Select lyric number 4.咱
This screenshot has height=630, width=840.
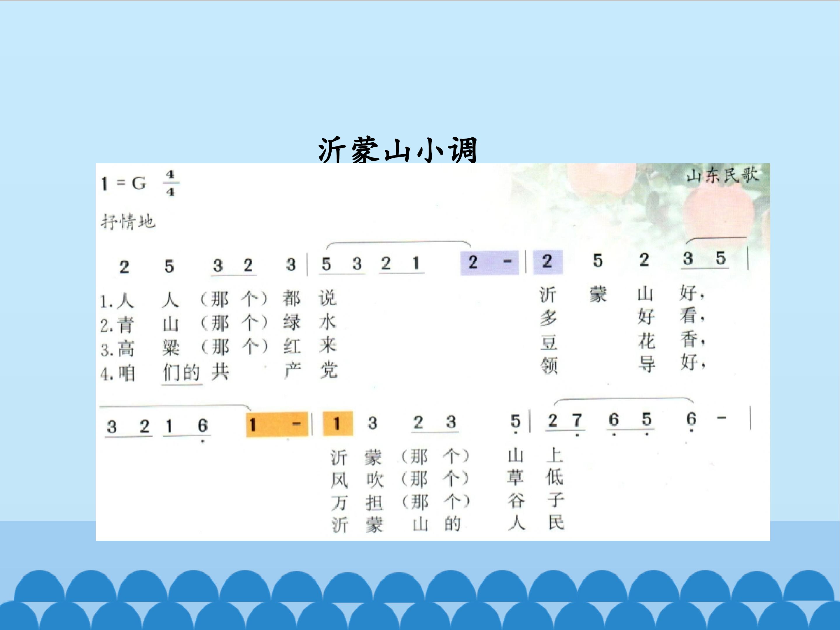[x=118, y=373]
